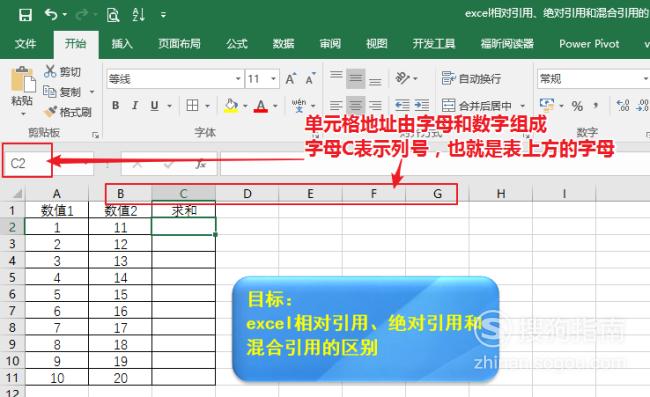Click the Align Left icon
Screen dimensions: 650x397
pyautogui.click(x=336, y=105)
